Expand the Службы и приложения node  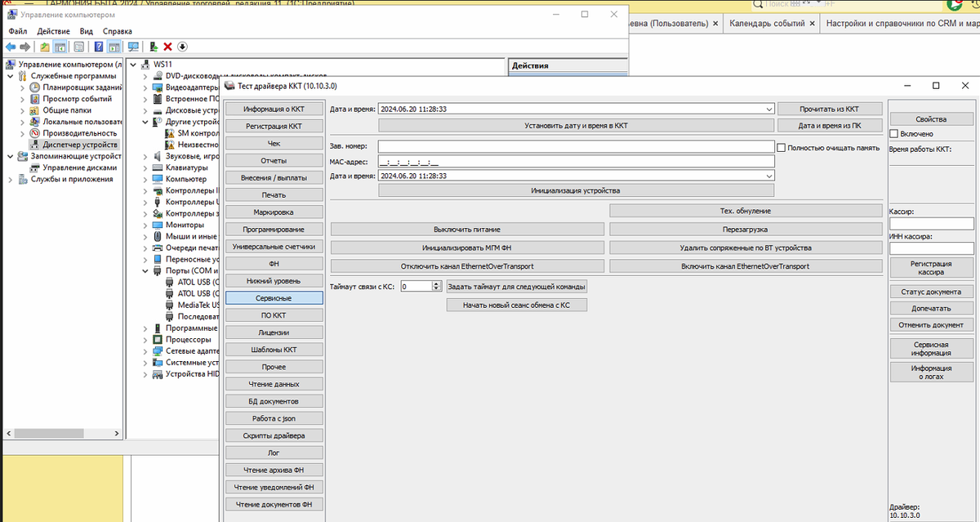(x=10, y=179)
